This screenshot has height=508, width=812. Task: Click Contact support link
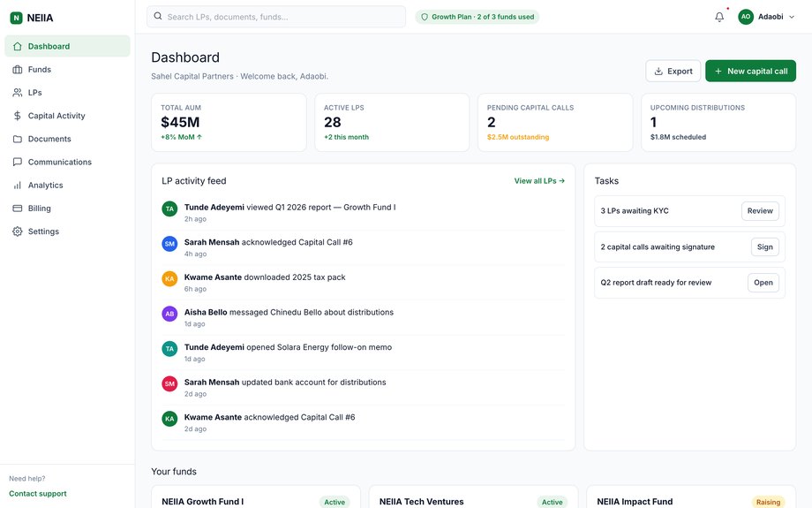point(38,494)
